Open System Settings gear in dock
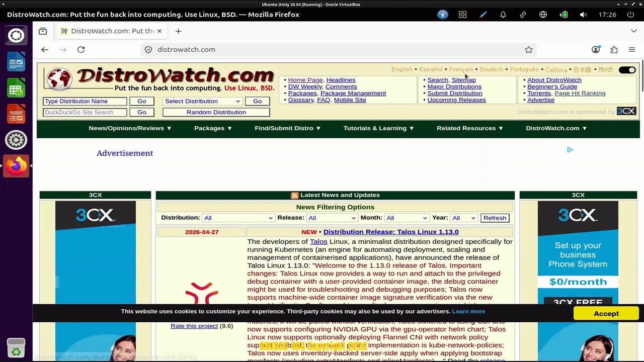Viewport: 644px width, 362px height. pyautogui.click(x=16, y=140)
